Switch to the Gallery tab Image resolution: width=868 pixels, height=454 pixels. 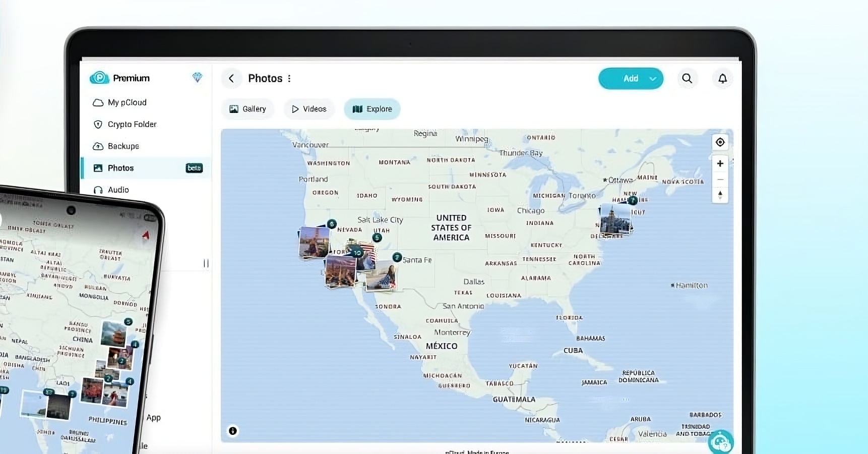point(247,109)
